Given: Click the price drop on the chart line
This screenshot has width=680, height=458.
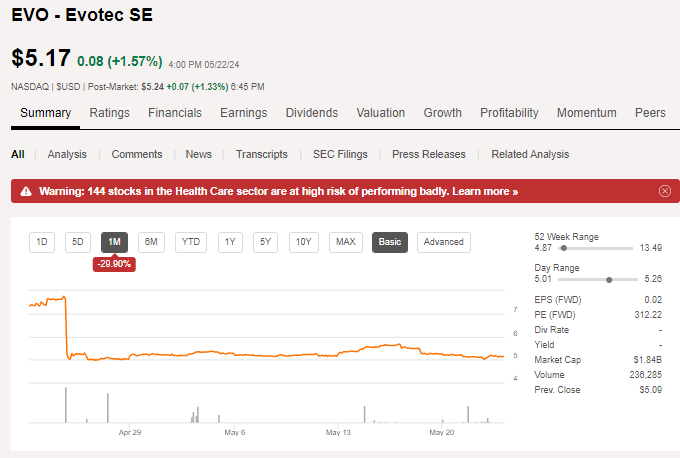Looking at the screenshot, I should (65, 325).
